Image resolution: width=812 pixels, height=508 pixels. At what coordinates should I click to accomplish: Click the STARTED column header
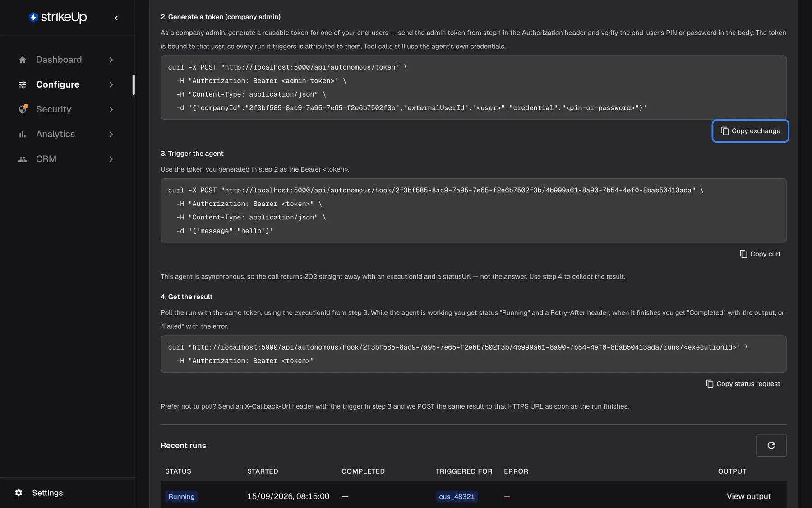click(x=263, y=471)
